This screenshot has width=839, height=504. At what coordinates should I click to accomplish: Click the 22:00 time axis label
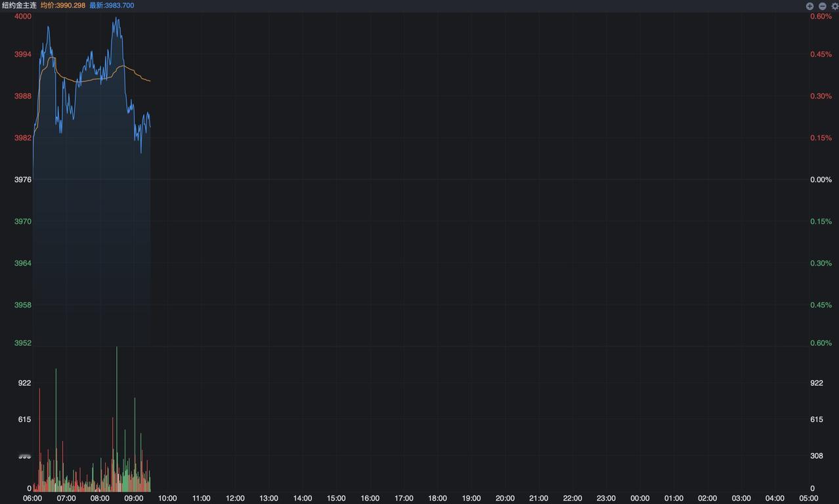click(572, 499)
